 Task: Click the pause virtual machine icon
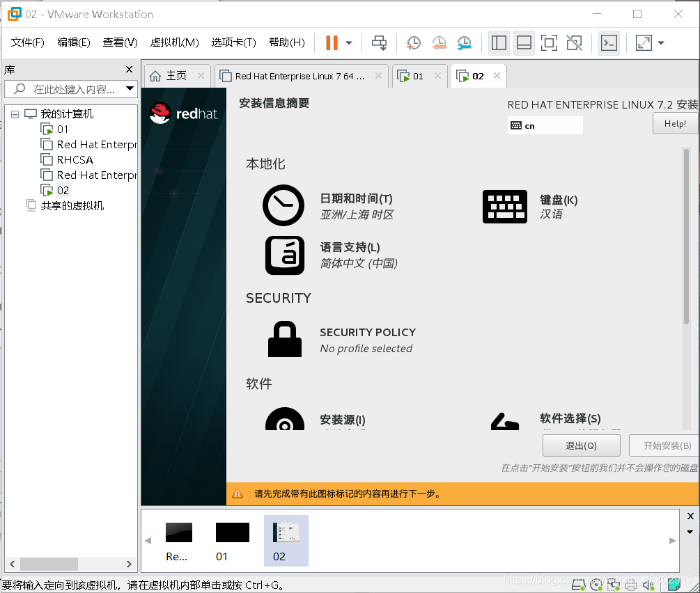[332, 43]
